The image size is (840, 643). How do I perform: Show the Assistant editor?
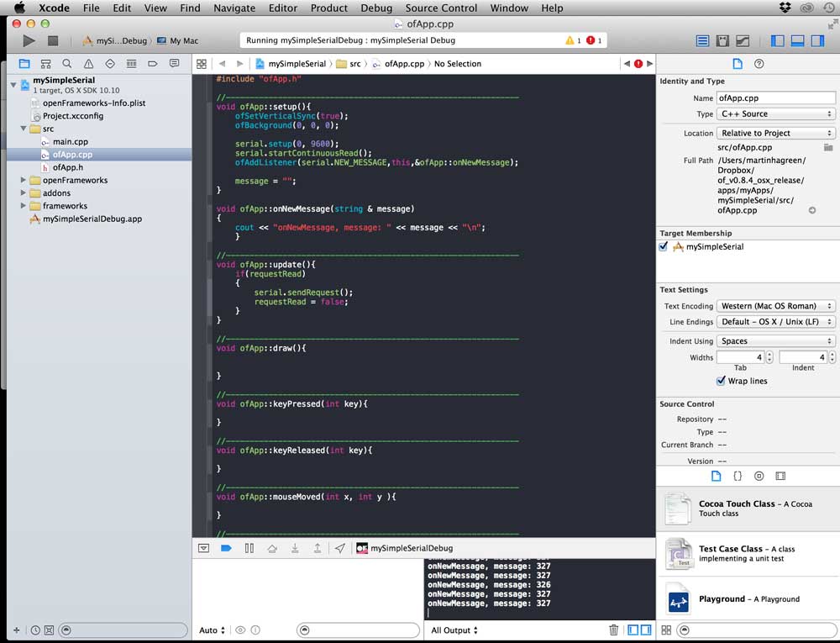click(x=722, y=40)
